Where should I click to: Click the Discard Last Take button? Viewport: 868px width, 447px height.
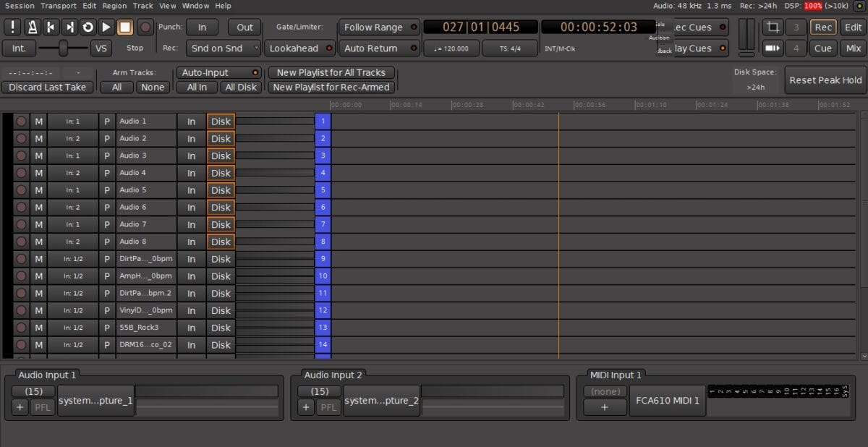click(47, 88)
